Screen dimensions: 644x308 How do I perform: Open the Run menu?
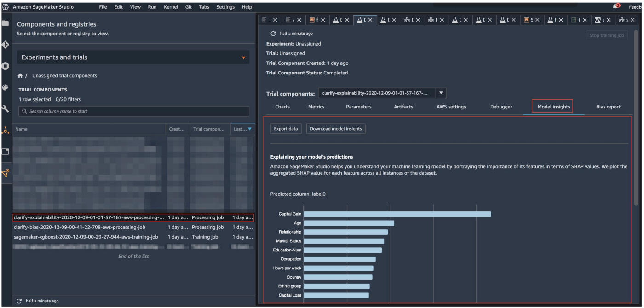(x=152, y=7)
